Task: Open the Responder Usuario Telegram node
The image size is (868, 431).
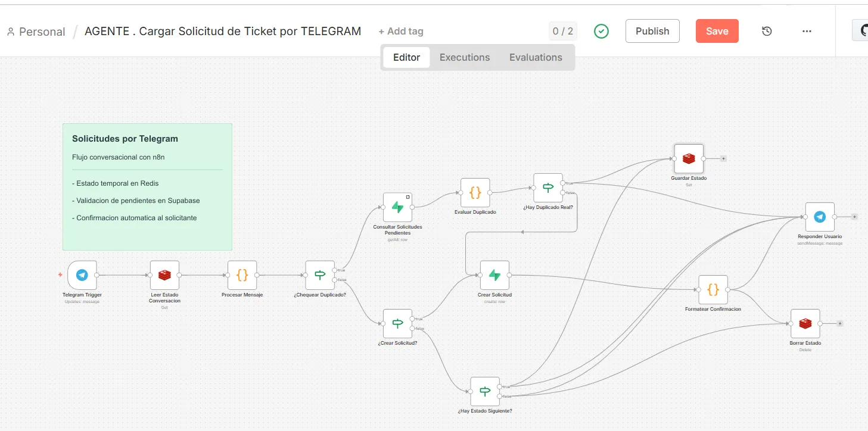Action: click(820, 217)
